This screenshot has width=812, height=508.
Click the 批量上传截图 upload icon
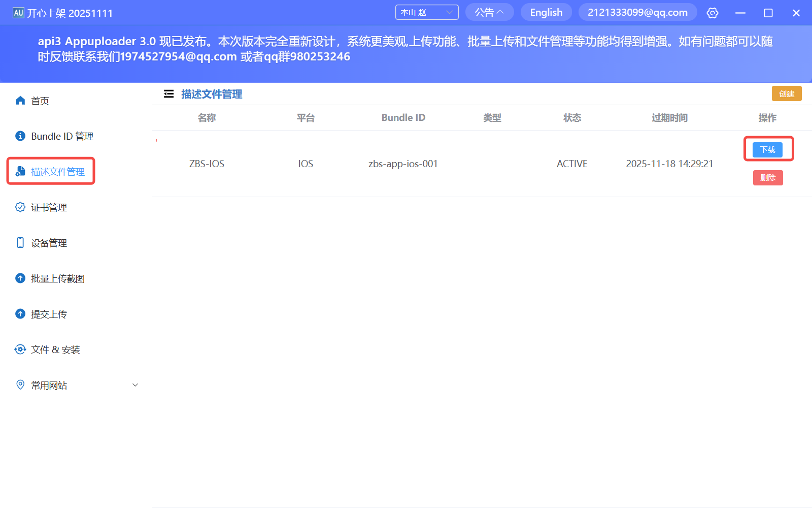[20, 278]
